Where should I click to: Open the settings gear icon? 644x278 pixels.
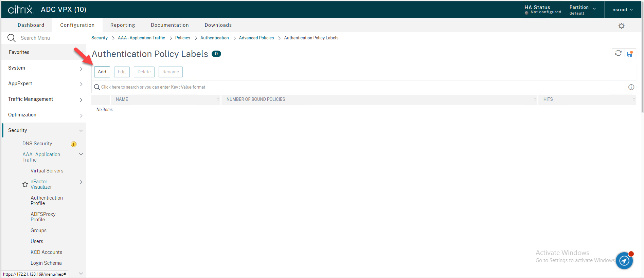[x=621, y=26]
